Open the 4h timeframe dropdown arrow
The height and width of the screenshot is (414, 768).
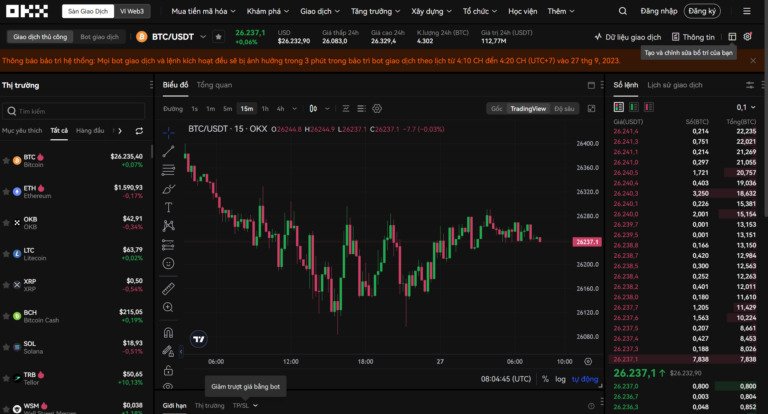coord(294,108)
